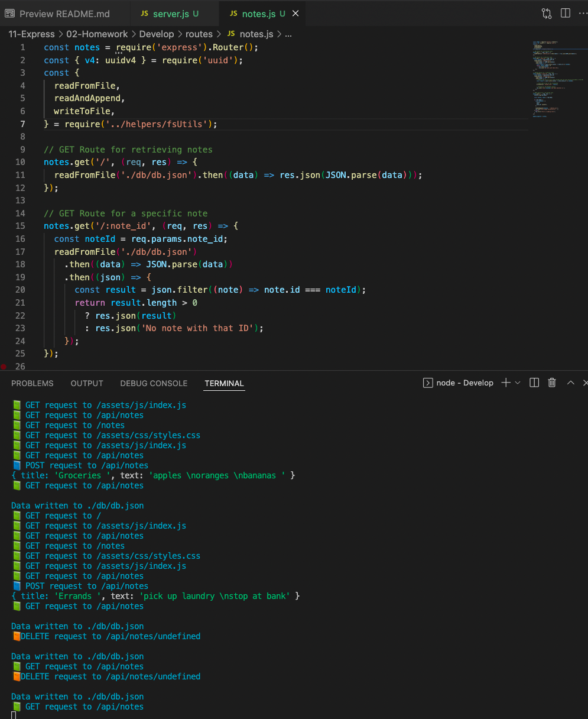Viewport: 588px width, 719px height.
Task: Click terminal line 'GET request to /'
Action: coord(57,516)
